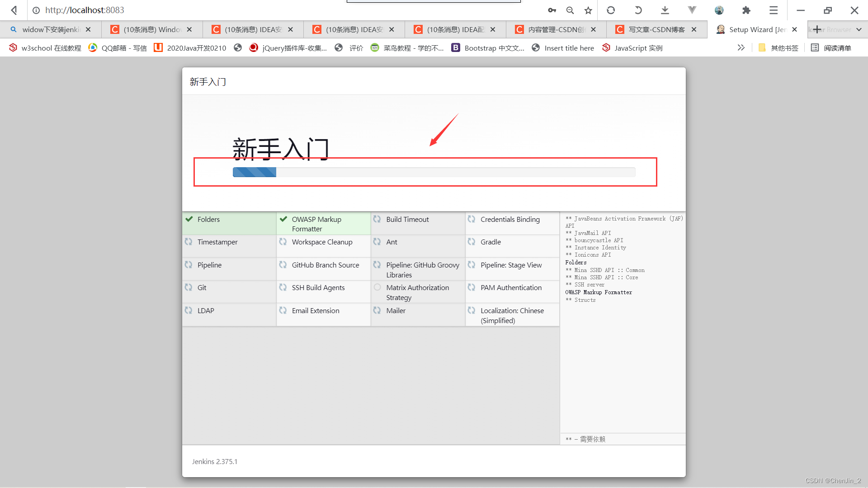Click the URL address field

[x=289, y=10]
